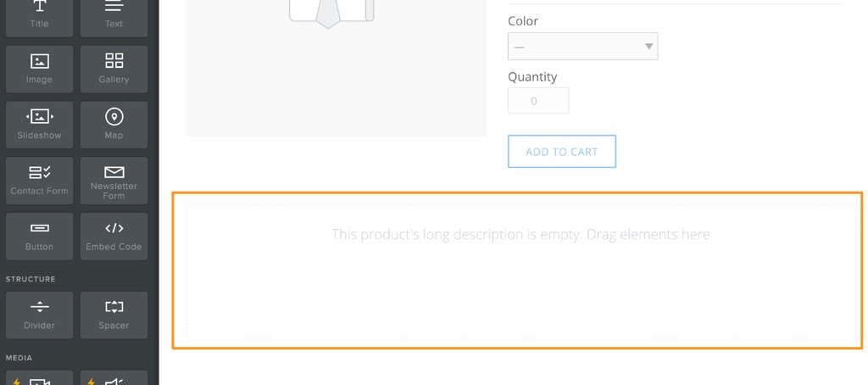Choose the Divider structure element
This screenshot has height=385, width=868.
pos(40,314)
